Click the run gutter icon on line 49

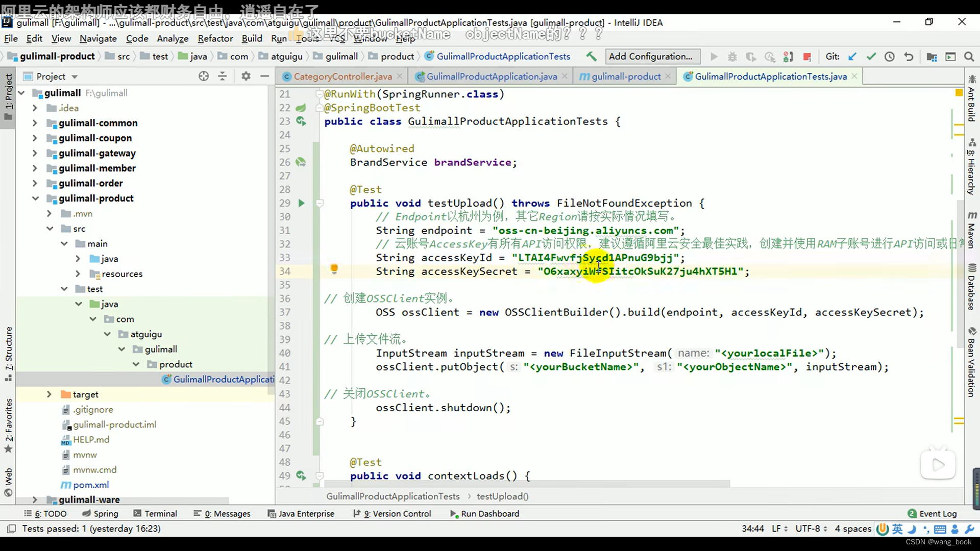pyautogui.click(x=301, y=475)
